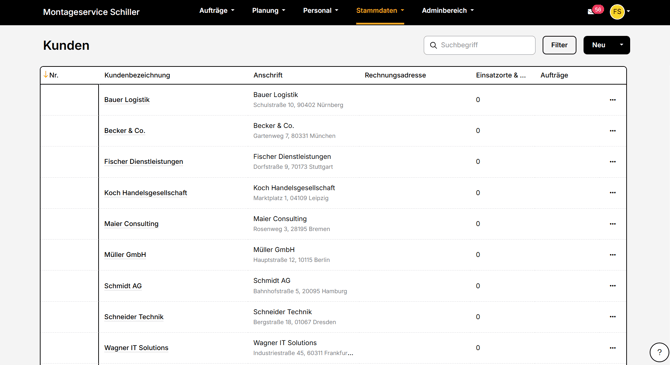670x365 pixels.
Task: Open customer Bauer Logistik link
Action: [127, 100]
